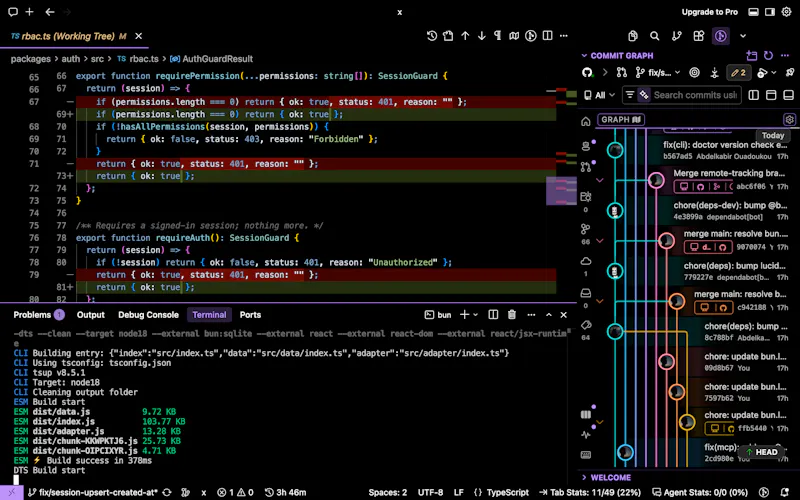
Task: Focus the Search commits input field
Action: (x=695, y=95)
